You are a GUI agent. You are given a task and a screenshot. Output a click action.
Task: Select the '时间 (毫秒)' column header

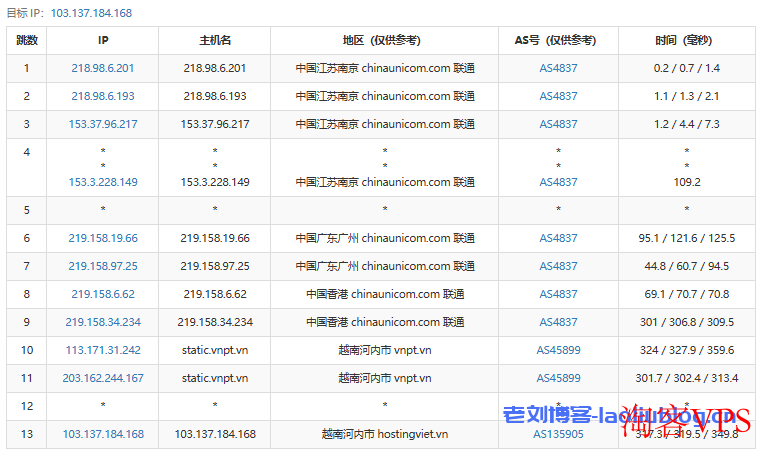click(x=687, y=40)
